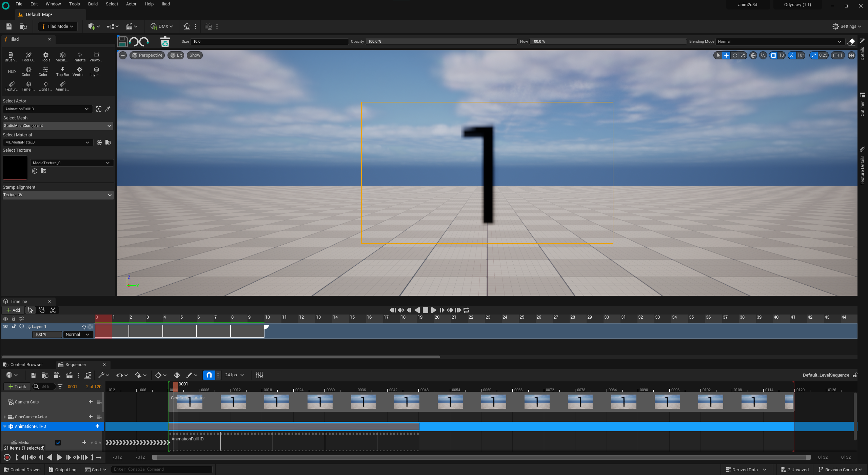The width and height of the screenshot is (868, 475).
Task: Clear canvas with the recycle bin icon
Action: (x=165, y=42)
